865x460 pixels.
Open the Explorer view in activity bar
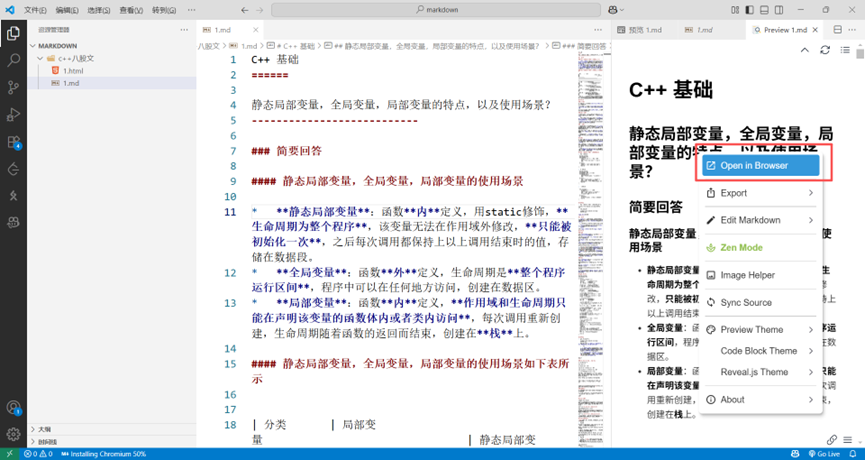13,34
